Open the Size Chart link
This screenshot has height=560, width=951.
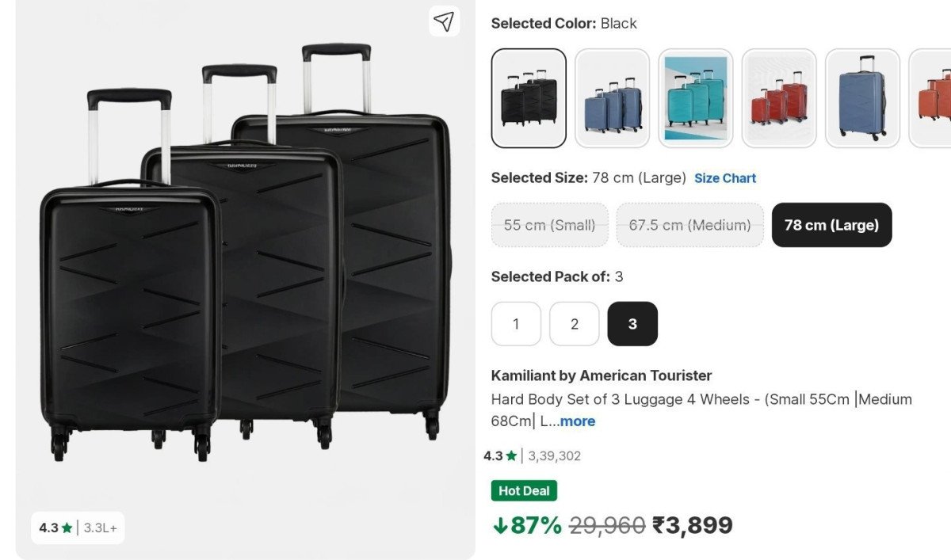725,178
